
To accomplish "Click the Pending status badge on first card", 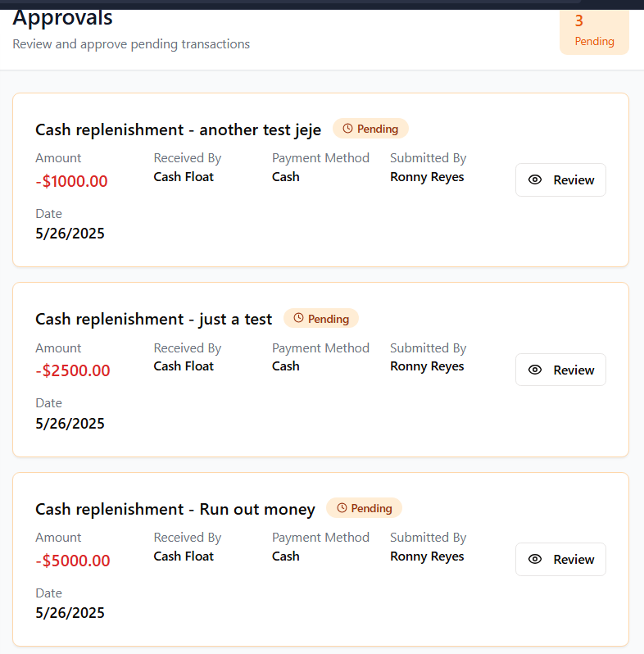I will coord(370,129).
